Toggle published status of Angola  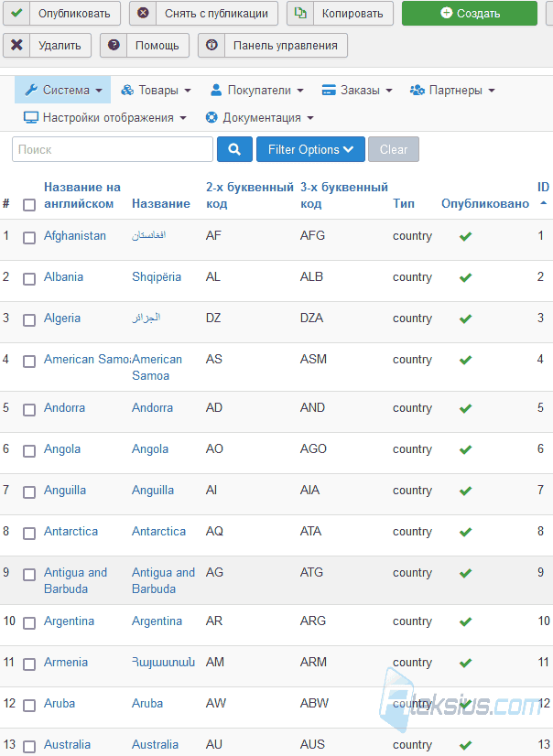[465, 449]
